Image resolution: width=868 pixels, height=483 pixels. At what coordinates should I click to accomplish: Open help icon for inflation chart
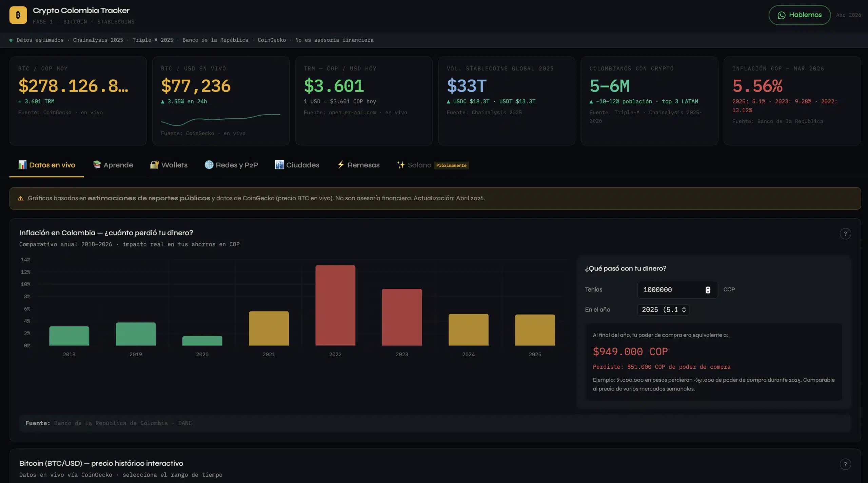coord(845,234)
